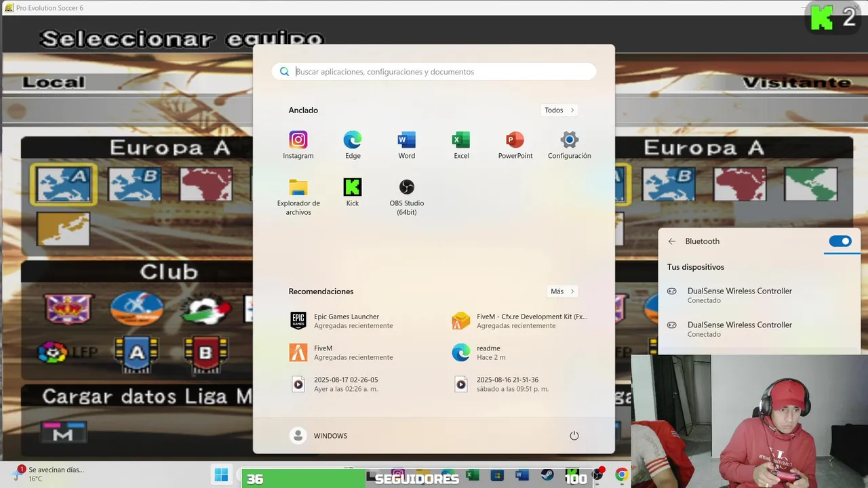Select the orange-blue oval league logo
The width and height of the screenshot is (868, 488).
(138, 308)
